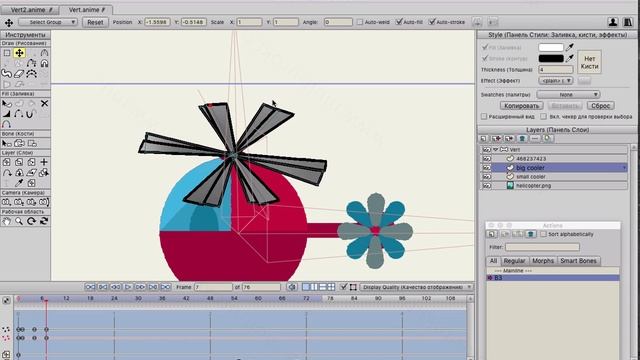
Task: Pick the Eyedropper tool in Layer section
Action: point(19,183)
